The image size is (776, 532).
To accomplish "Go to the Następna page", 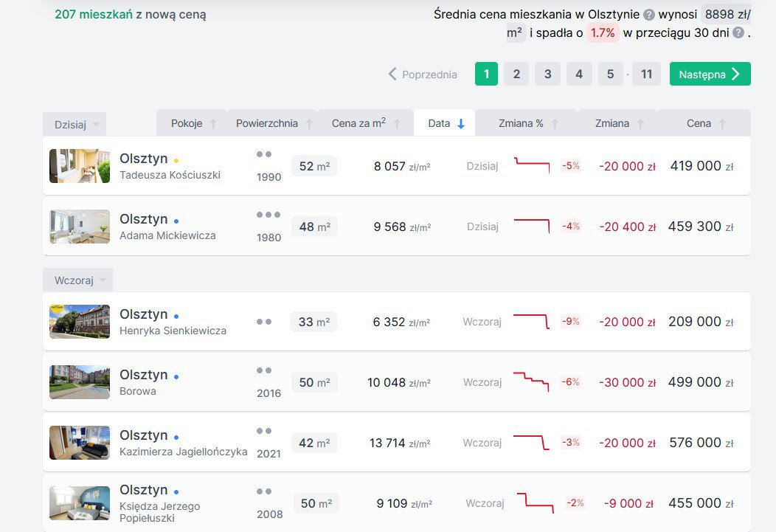I will [710, 74].
